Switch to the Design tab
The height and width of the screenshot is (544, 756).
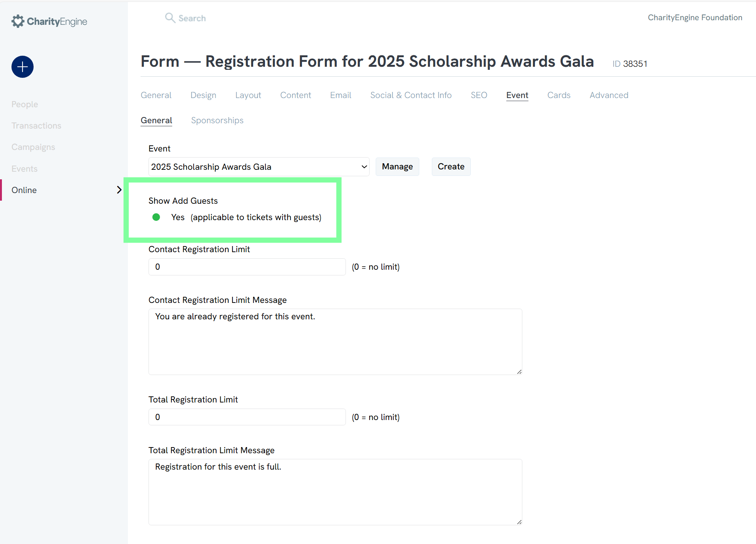click(203, 95)
